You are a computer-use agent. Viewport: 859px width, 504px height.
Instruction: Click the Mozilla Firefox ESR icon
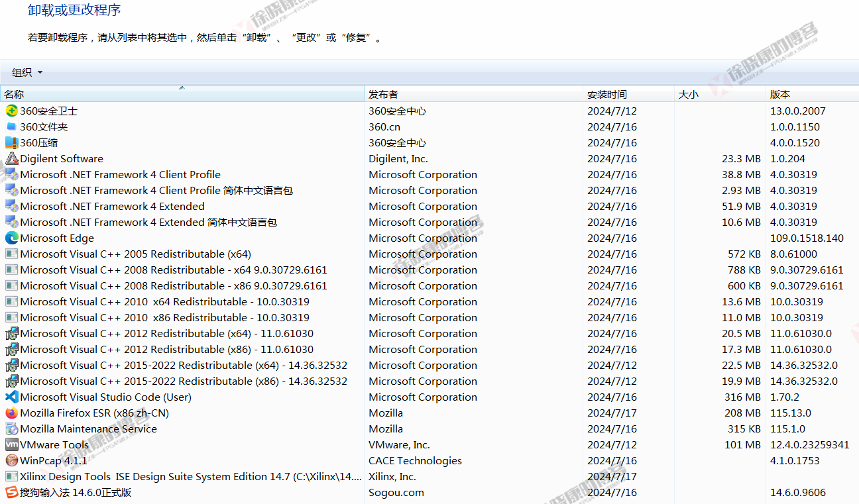click(x=11, y=413)
